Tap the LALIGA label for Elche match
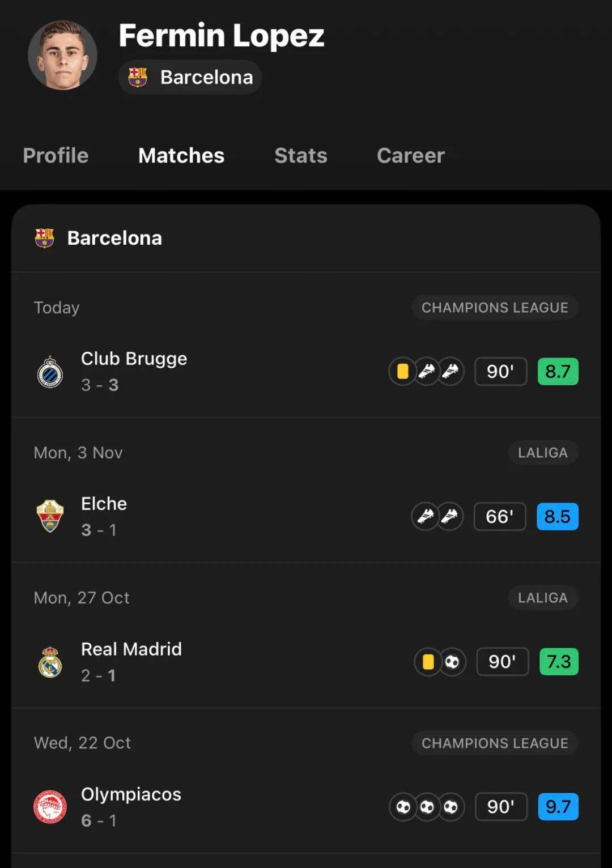 coord(542,453)
